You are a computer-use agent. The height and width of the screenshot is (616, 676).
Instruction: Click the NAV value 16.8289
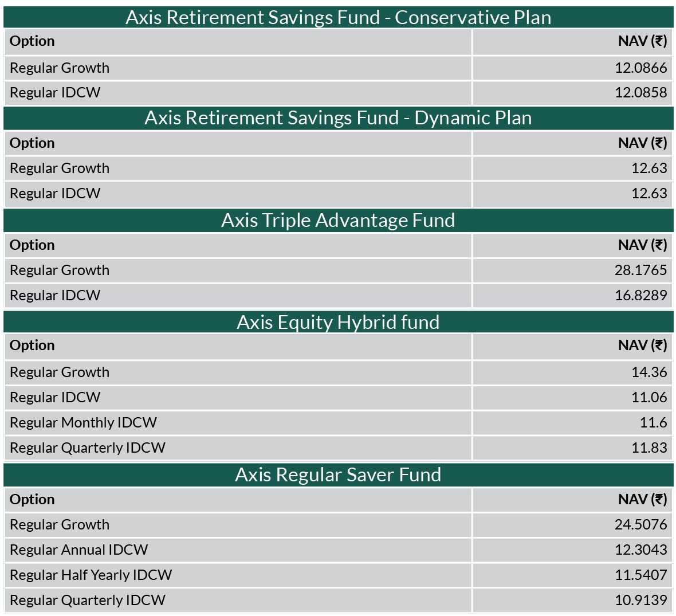pyautogui.click(x=640, y=295)
